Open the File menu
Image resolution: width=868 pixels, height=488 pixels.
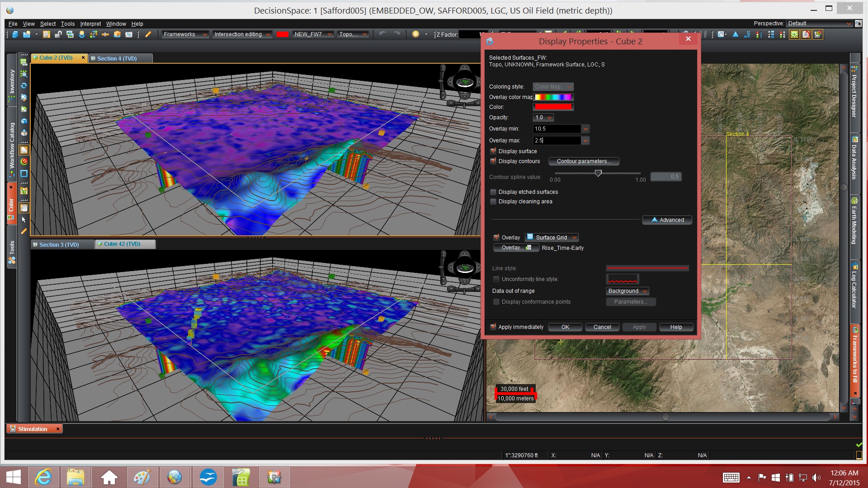pyautogui.click(x=13, y=24)
